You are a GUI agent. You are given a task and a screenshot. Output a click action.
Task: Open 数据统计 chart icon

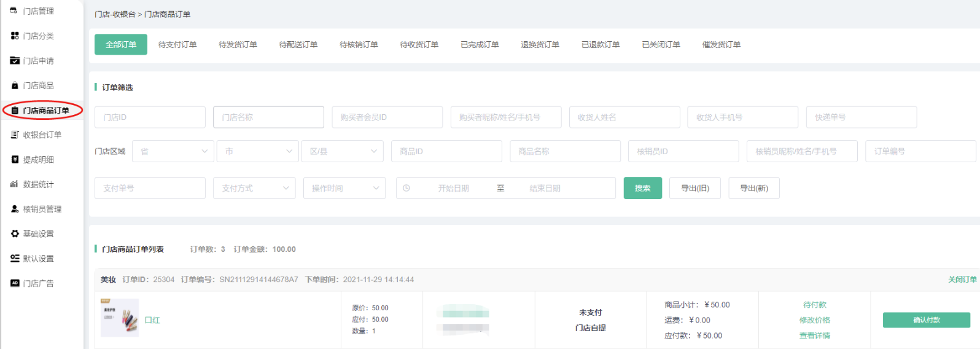click(15, 184)
